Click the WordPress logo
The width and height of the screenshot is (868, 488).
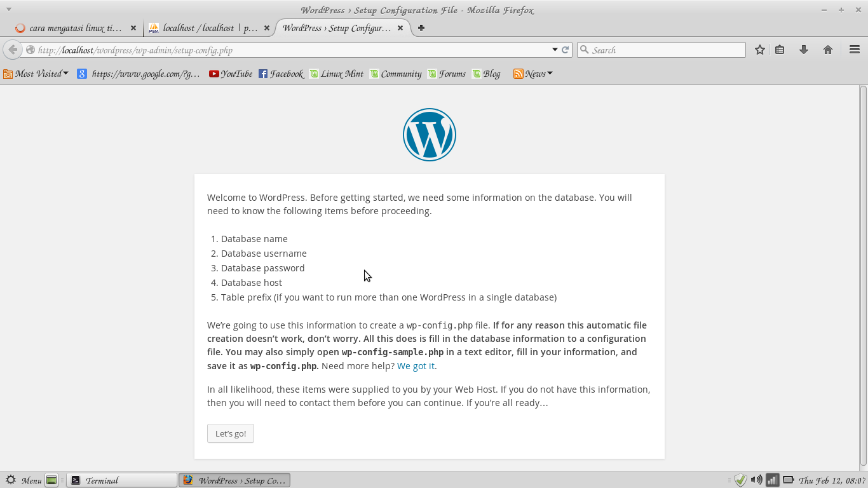click(x=430, y=135)
